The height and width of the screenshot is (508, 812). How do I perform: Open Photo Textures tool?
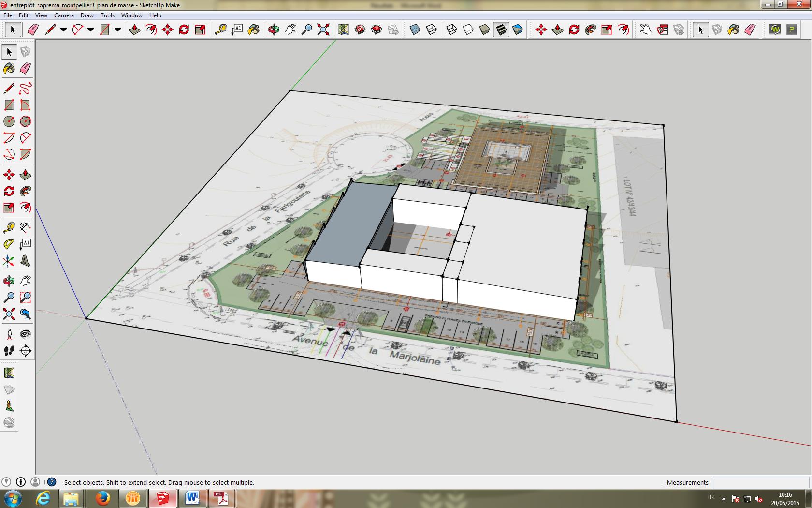[9, 406]
